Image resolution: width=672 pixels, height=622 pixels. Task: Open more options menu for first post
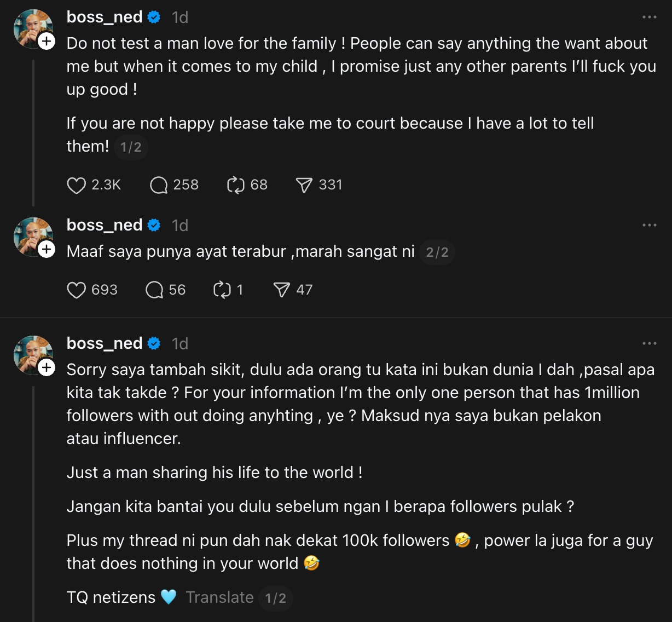[x=649, y=18]
